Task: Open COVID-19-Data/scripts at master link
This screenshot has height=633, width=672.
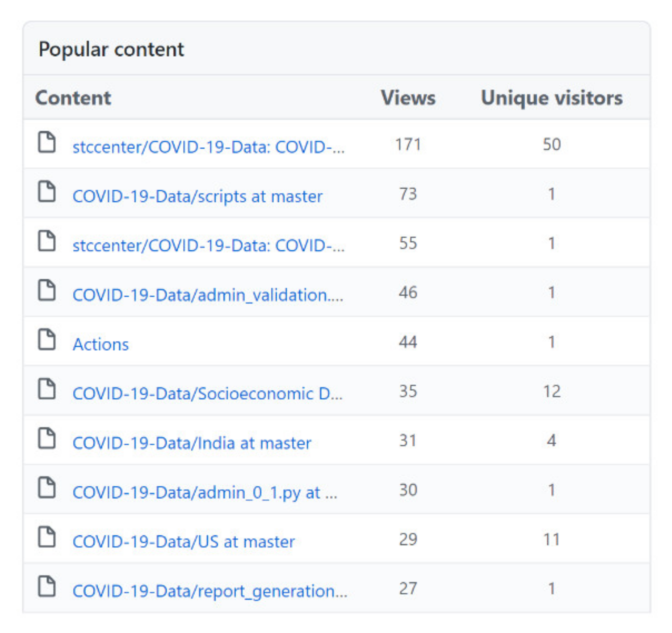Action: pyautogui.click(x=197, y=197)
